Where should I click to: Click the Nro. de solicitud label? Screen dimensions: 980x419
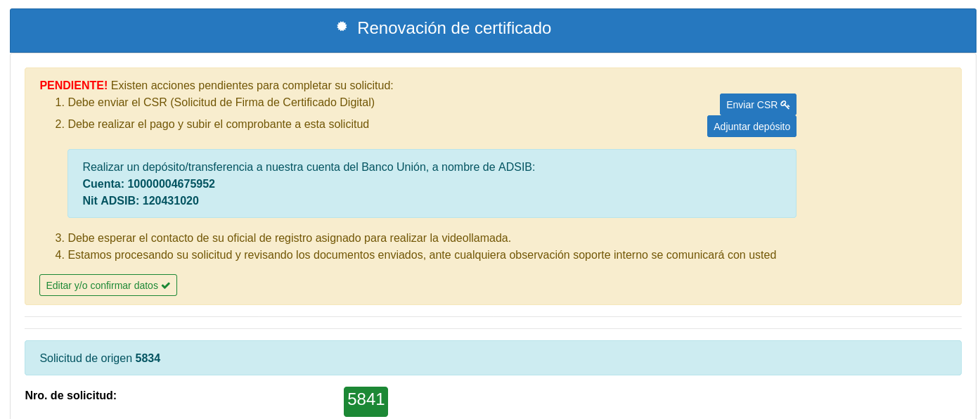[x=71, y=396]
